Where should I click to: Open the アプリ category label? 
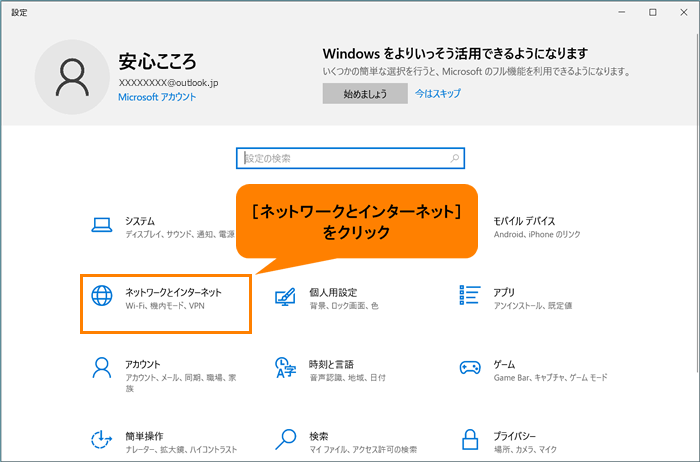[504, 292]
